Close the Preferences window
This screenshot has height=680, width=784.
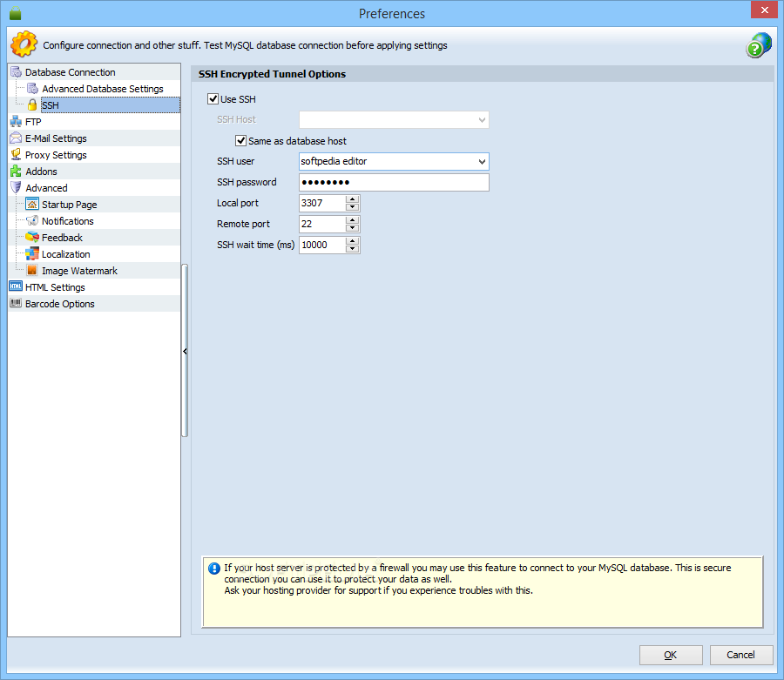coord(764,10)
